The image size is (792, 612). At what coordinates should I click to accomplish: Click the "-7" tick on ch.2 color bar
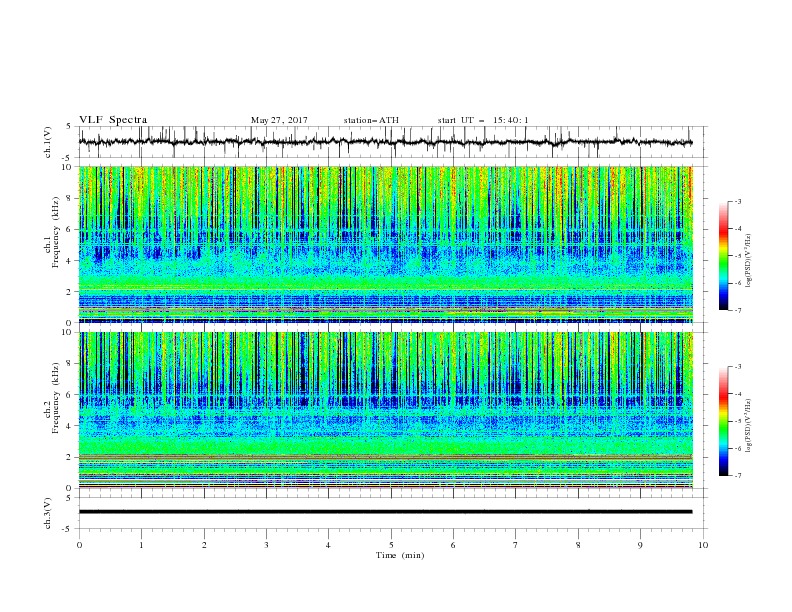[x=737, y=476]
